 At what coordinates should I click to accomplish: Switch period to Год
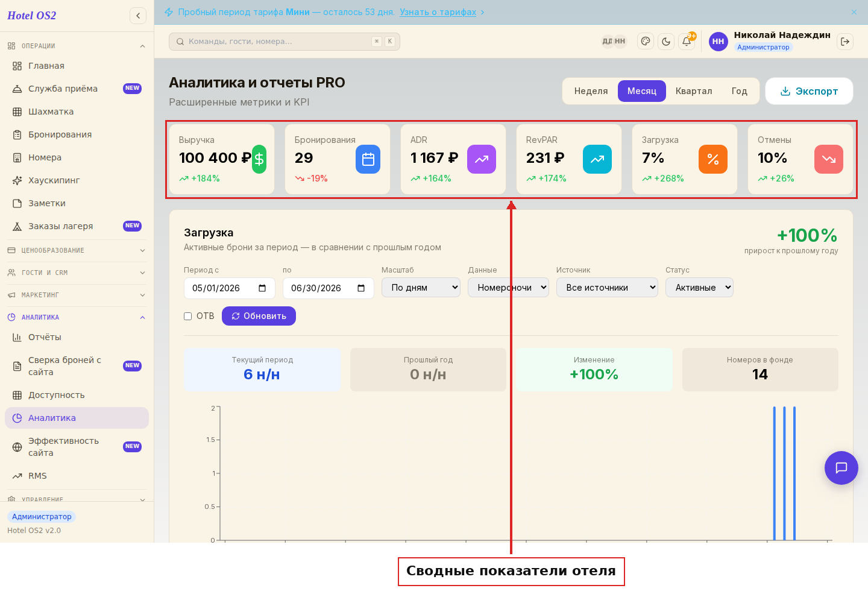740,91
